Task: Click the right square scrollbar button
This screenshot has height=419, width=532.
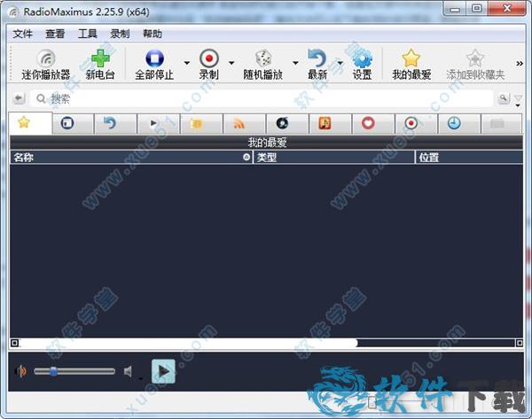Action: pyautogui.click(x=520, y=343)
